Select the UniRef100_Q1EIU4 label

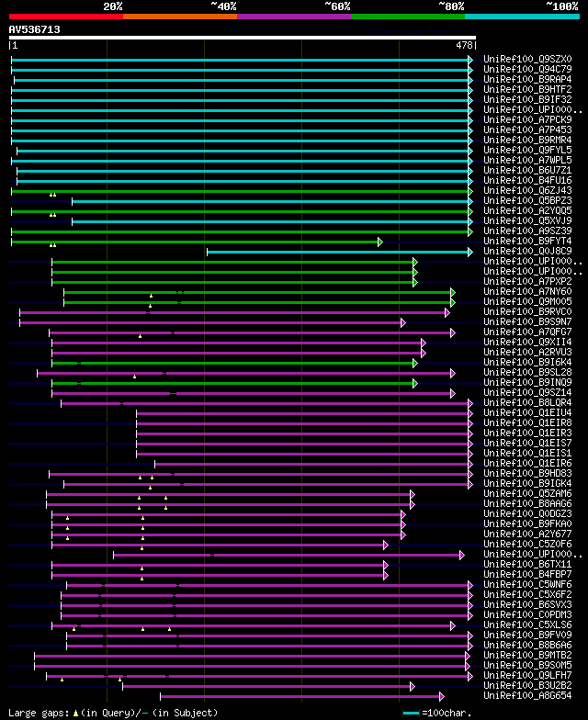tap(527, 413)
